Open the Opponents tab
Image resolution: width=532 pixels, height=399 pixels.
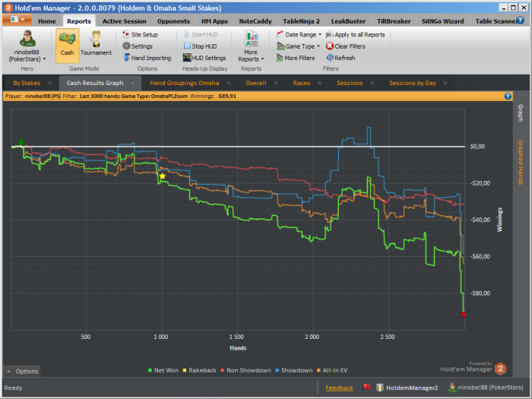tap(173, 21)
